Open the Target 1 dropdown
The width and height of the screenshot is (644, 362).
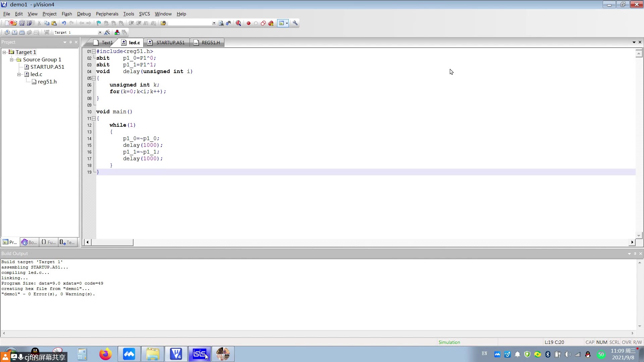100,33
